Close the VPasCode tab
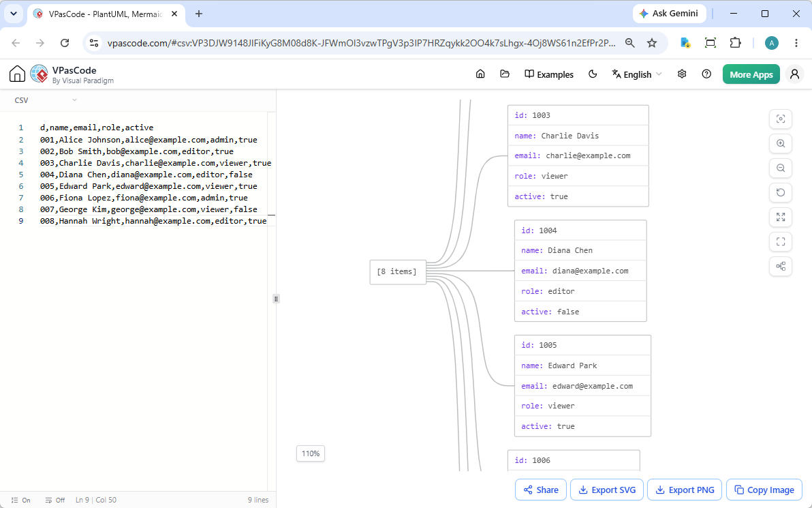 pos(174,14)
